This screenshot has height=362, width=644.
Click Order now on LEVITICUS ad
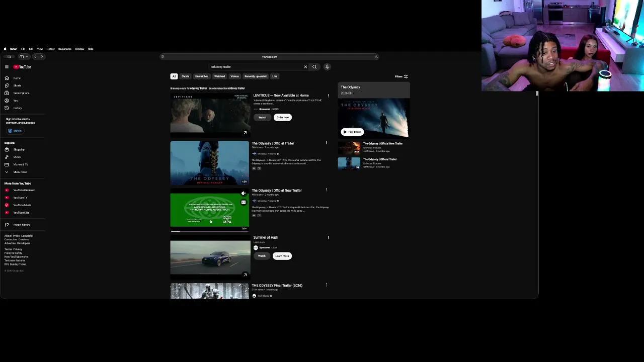(x=283, y=117)
